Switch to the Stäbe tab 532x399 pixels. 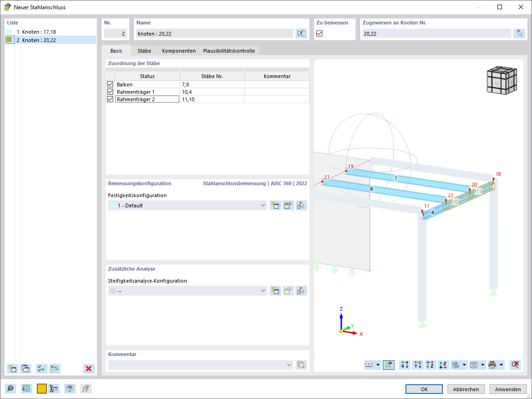pyautogui.click(x=144, y=50)
